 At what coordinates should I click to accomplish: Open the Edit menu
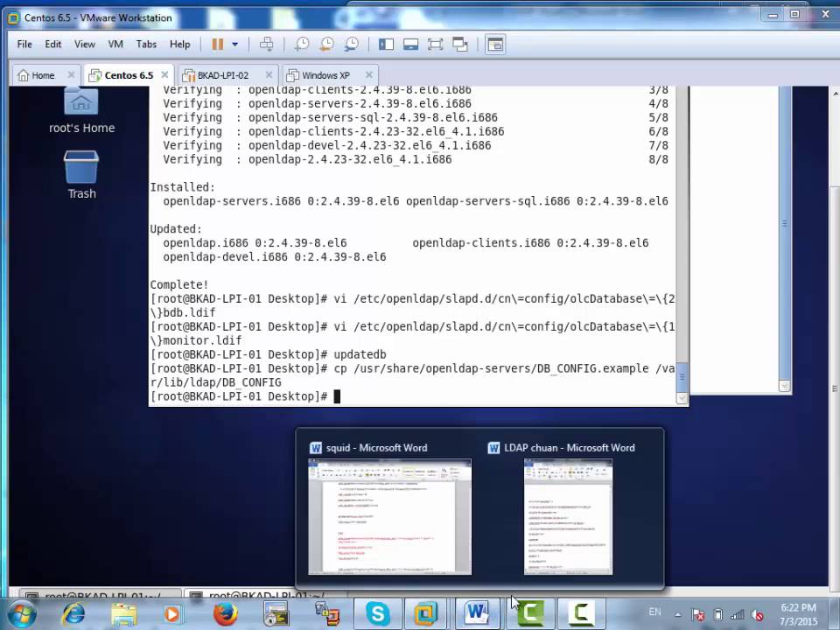point(52,45)
